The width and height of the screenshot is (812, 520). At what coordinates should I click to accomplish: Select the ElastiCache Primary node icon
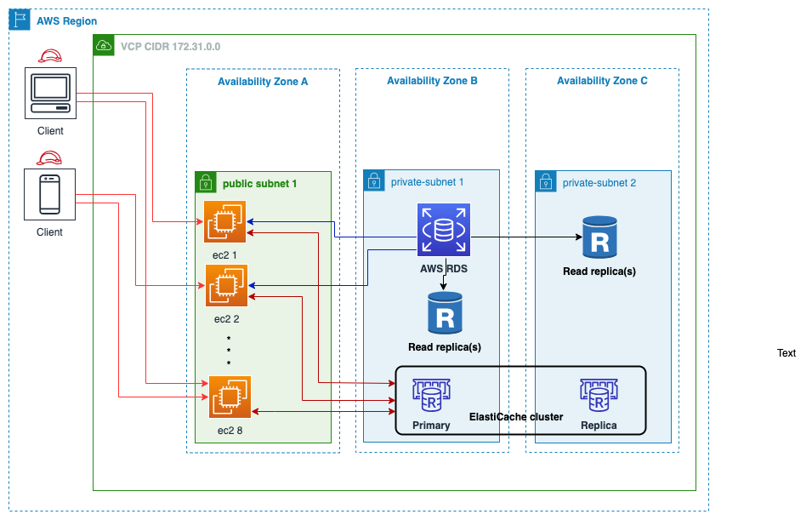[x=431, y=396]
